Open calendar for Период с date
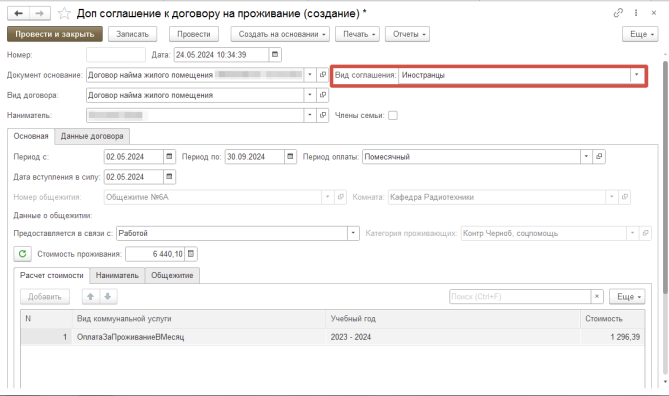 click(x=169, y=157)
